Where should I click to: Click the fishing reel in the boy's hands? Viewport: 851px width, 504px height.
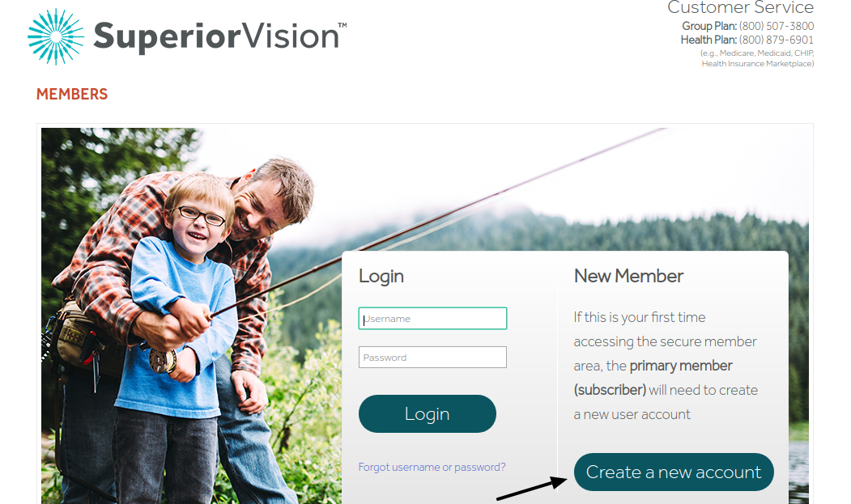(x=162, y=360)
